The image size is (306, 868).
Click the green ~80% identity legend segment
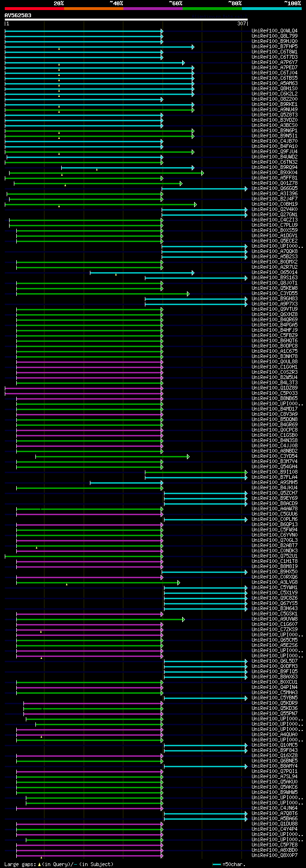point(212,9)
